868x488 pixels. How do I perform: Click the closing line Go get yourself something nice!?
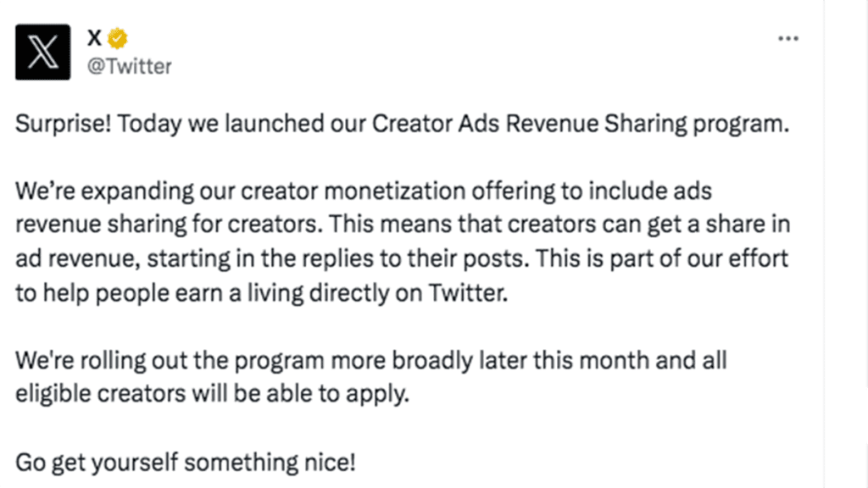186,463
